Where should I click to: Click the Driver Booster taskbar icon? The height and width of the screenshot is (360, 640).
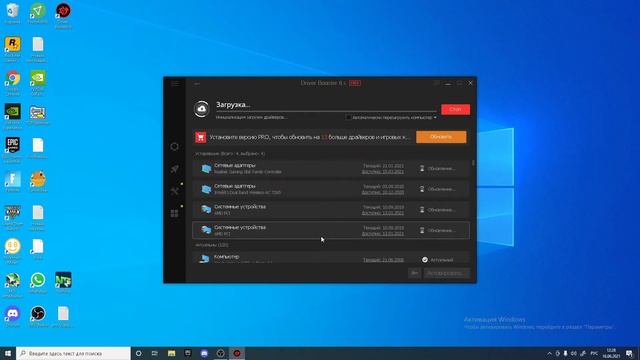pyautogui.click(x=237, y=353)
